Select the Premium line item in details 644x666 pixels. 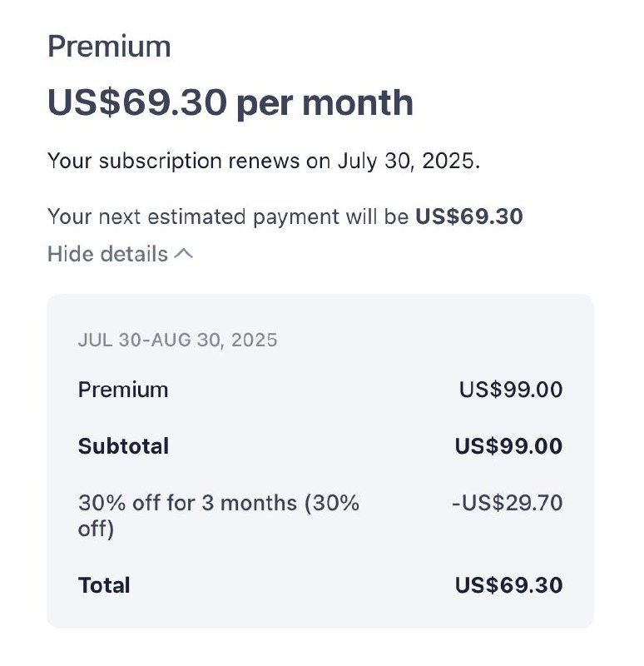(123, 390)
